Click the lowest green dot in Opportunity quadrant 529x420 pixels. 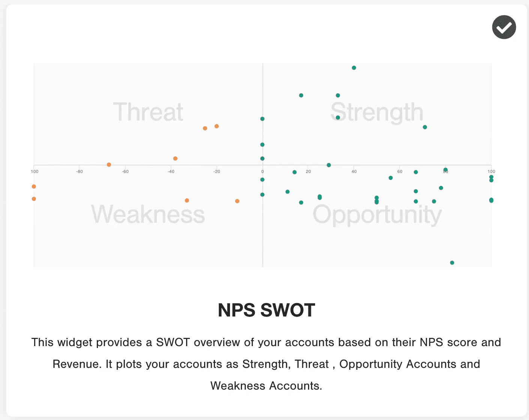pyautogui.click(x=452, y=262)
